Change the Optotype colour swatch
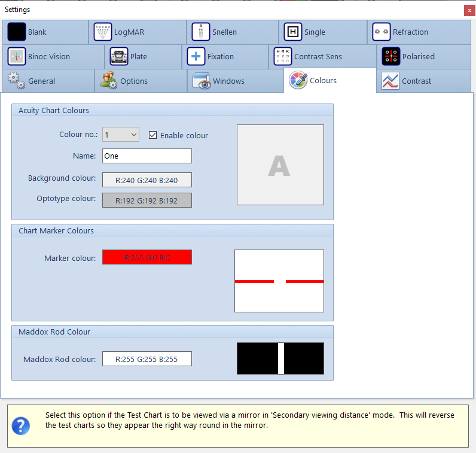The height and width of the screenshot is (453, 476). 147,200
